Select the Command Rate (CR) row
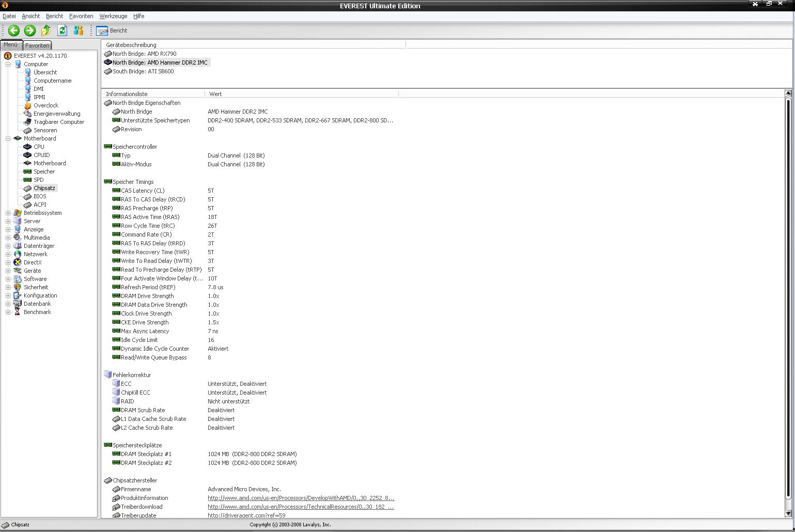The image size is (795, 532). (251, 234)
